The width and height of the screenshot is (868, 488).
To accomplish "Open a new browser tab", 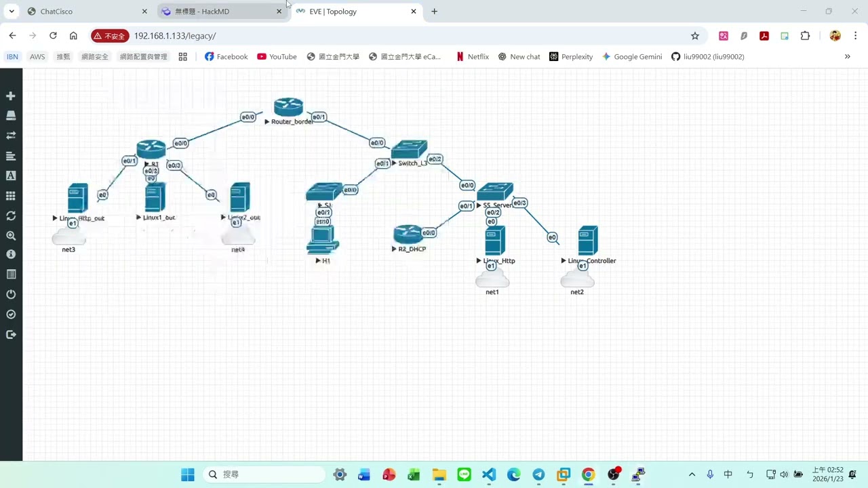I will coord(434,12).
